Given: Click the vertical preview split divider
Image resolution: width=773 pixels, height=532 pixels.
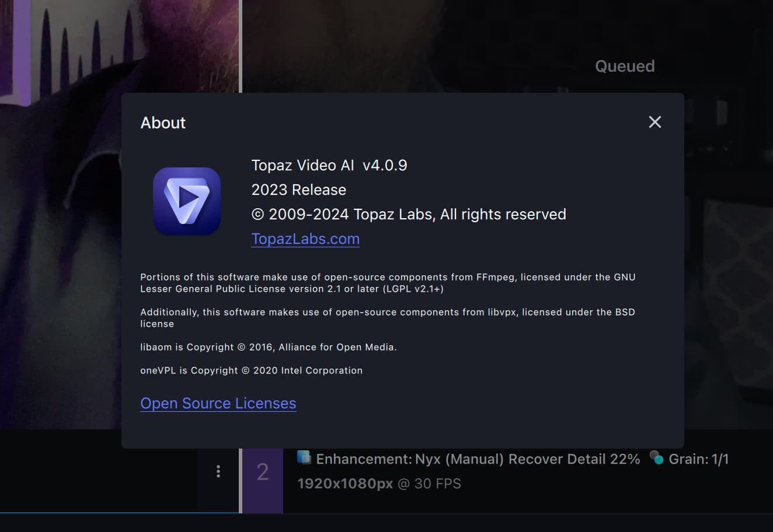Looking at the screenshot, I should [240, 47].
